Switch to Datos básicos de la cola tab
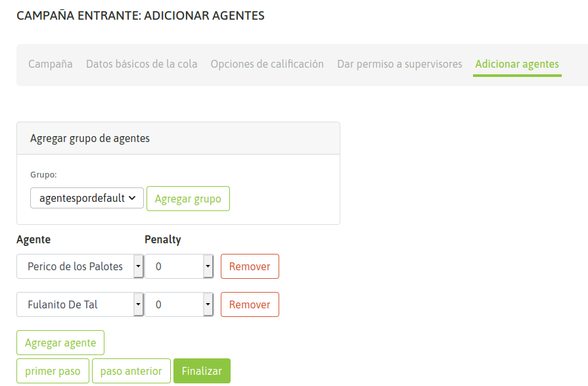Image resolution: width=588 pixels, height=386 pixels. [x=141, y=64]
